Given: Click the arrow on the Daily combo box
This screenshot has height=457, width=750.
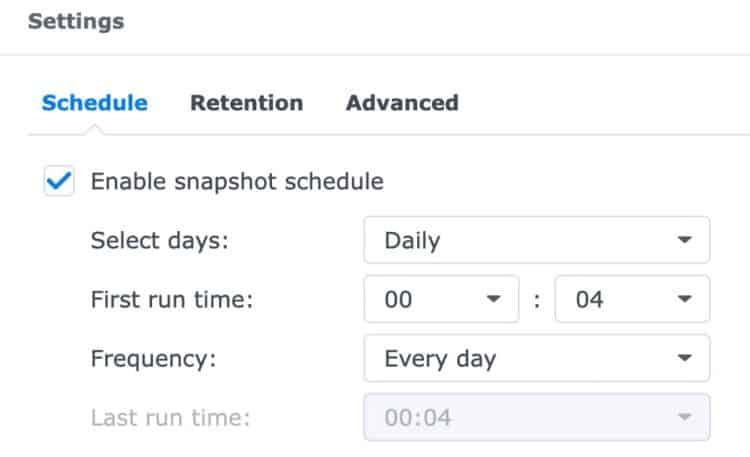Looking at the screenshot, I should coord(685,240).
